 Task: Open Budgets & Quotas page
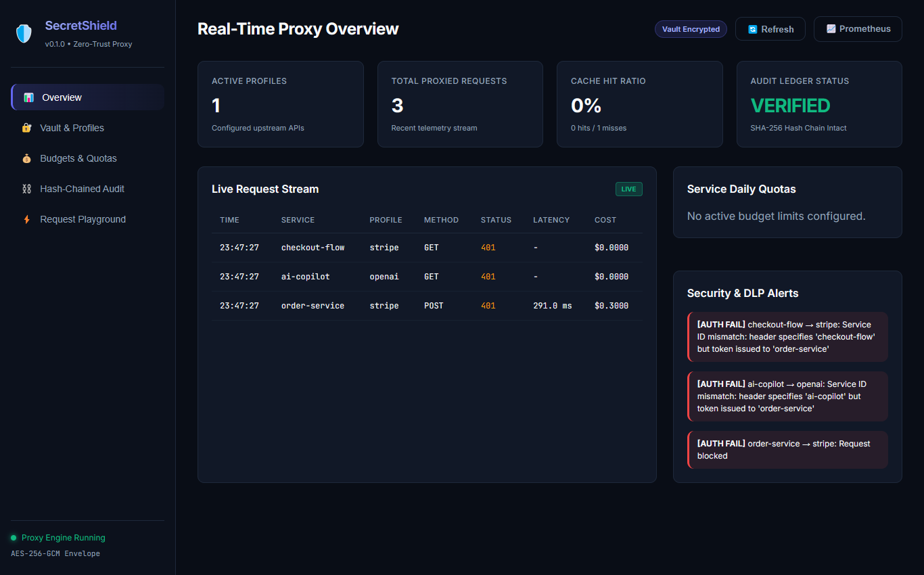(87, 158)
